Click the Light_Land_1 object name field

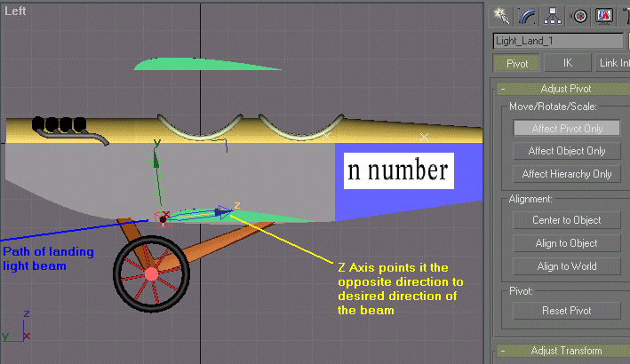pos(557,41)
